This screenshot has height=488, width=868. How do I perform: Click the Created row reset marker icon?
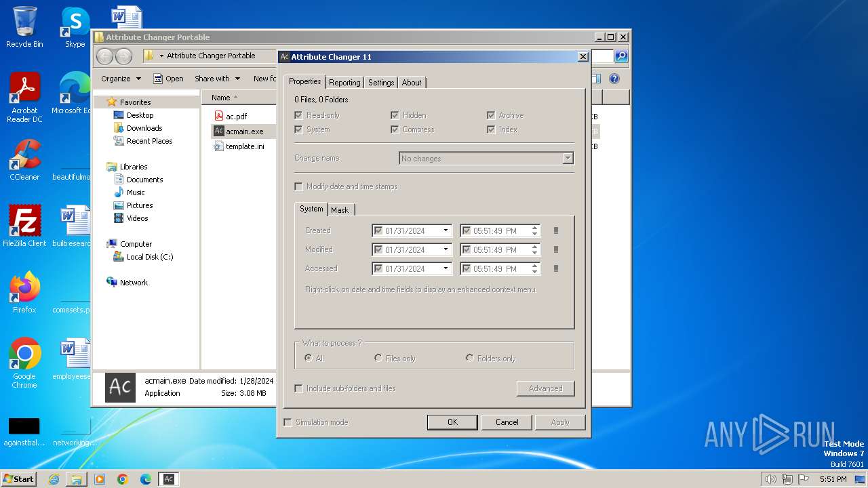[556, 230]
